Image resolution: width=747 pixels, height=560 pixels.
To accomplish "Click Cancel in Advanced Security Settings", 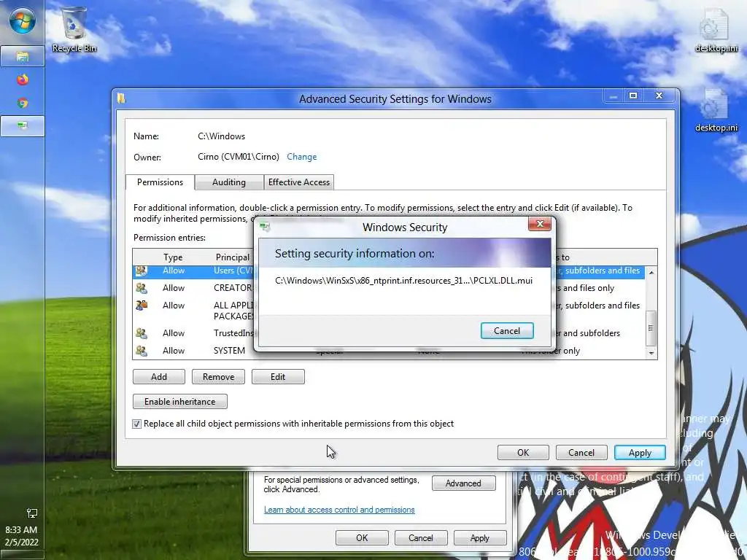I will pos(581,452).
